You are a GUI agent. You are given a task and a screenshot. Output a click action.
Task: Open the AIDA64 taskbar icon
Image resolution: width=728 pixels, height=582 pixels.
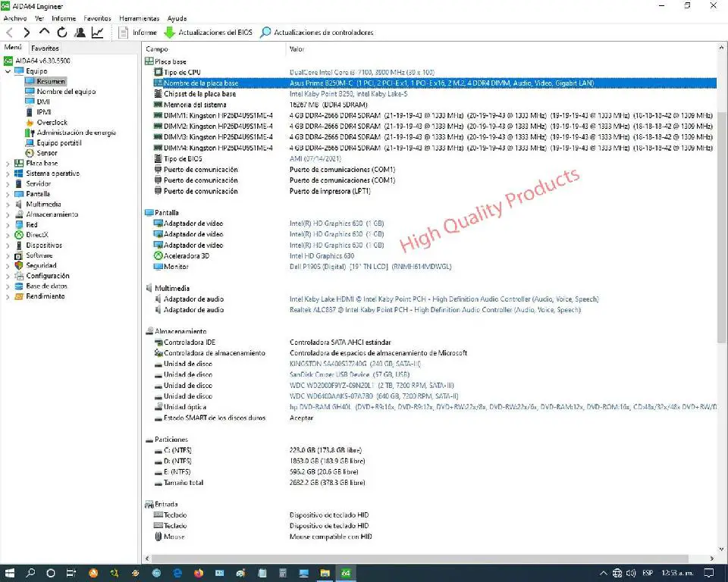click(x=346, y=573)
